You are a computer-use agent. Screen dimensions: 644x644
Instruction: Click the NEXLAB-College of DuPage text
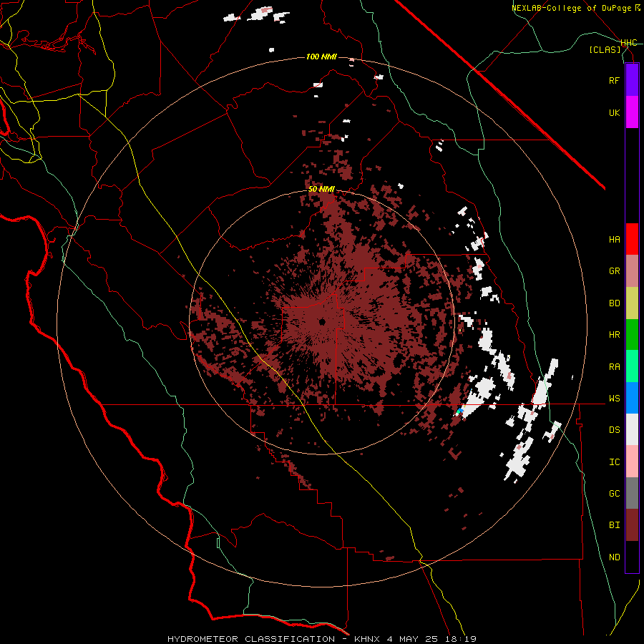pos(572,8)
